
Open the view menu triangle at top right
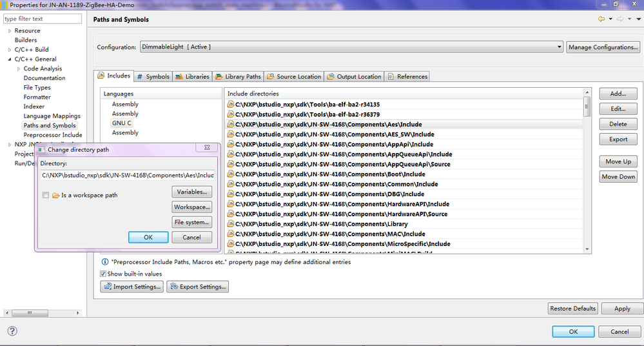639,19
